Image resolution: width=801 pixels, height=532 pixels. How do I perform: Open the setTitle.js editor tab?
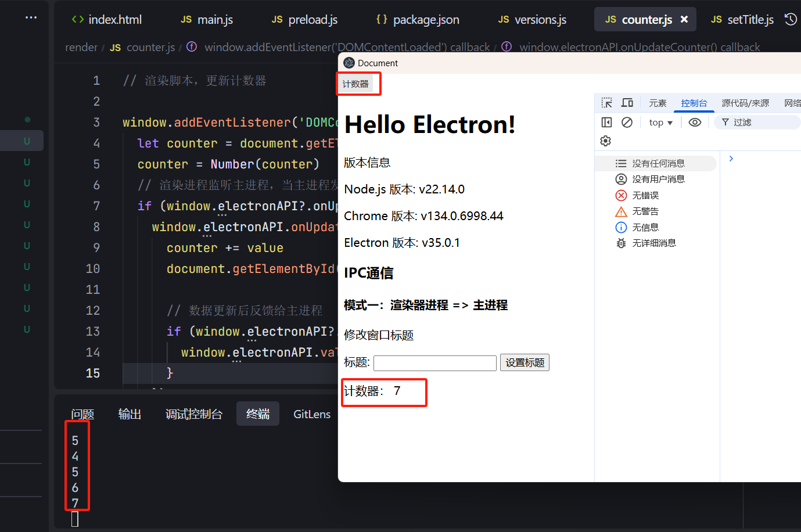coord(742,20)
